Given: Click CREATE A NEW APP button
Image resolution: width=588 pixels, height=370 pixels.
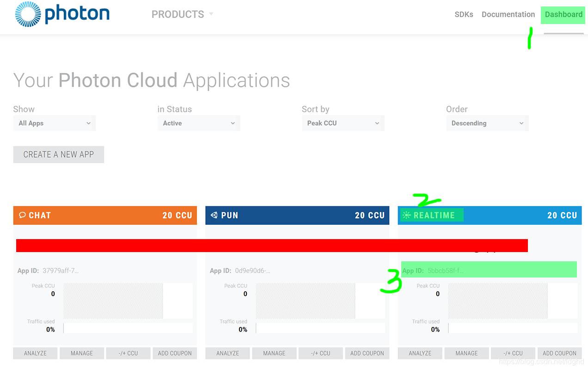Looking at the screenshot, I should 59,154.
